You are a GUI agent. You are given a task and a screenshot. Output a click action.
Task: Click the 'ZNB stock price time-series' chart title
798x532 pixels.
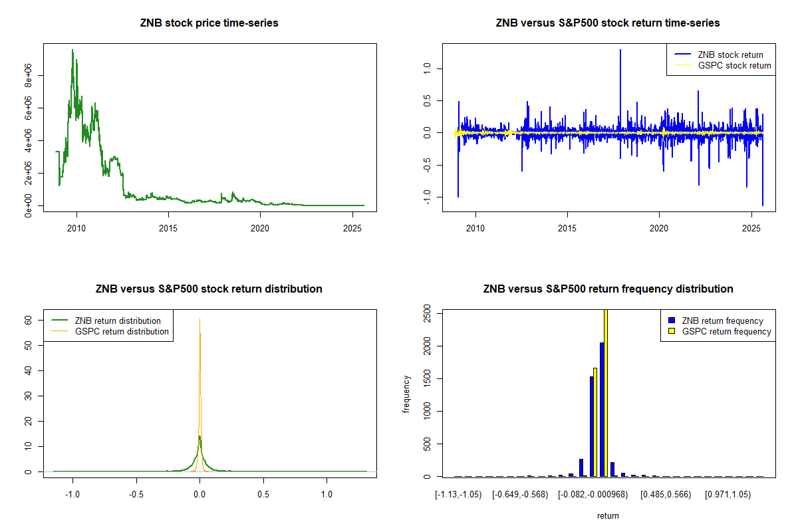[x=209, y=23]
